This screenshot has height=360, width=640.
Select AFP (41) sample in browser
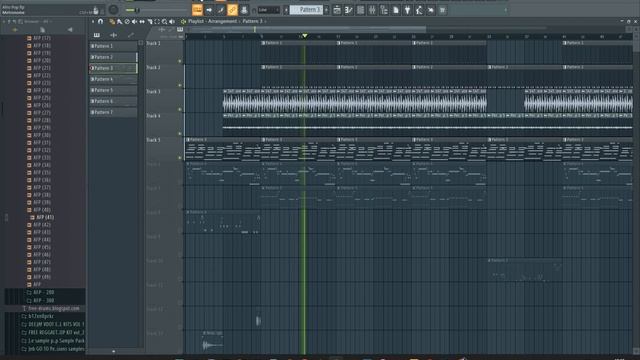pos(42,218)
